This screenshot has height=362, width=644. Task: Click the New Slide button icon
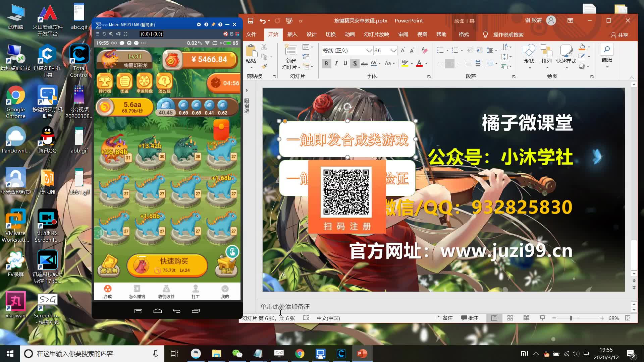click(x=290, y=50)
